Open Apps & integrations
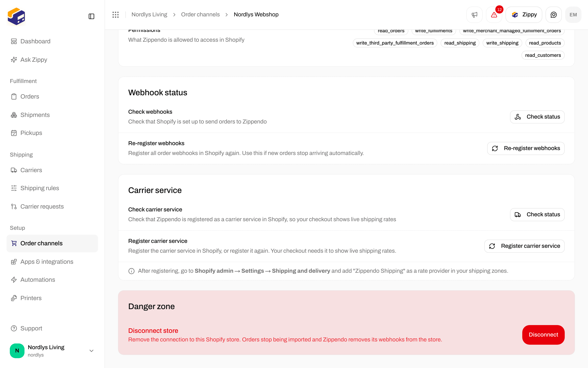This screenshot has height=368, width=588. click(x=52, y=262)
